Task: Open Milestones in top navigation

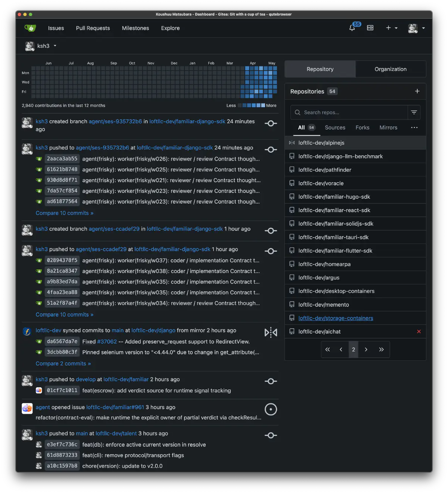Action: coord(136,28)
